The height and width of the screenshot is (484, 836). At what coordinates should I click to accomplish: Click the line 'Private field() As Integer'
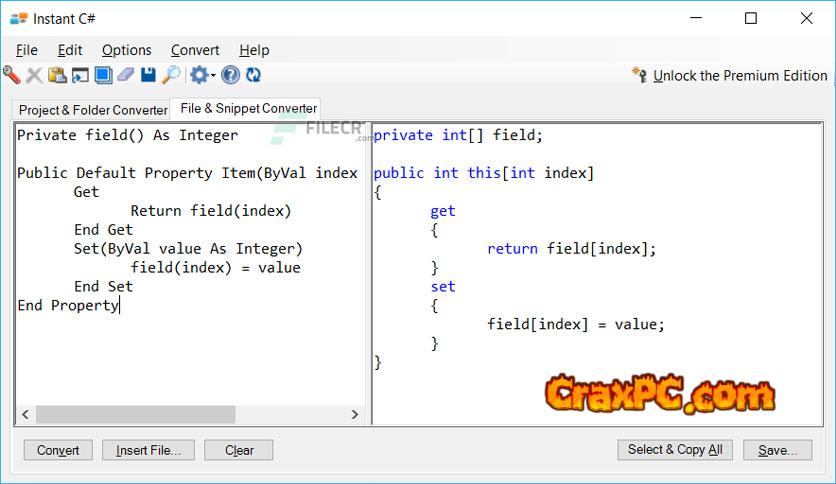[127, 135]
